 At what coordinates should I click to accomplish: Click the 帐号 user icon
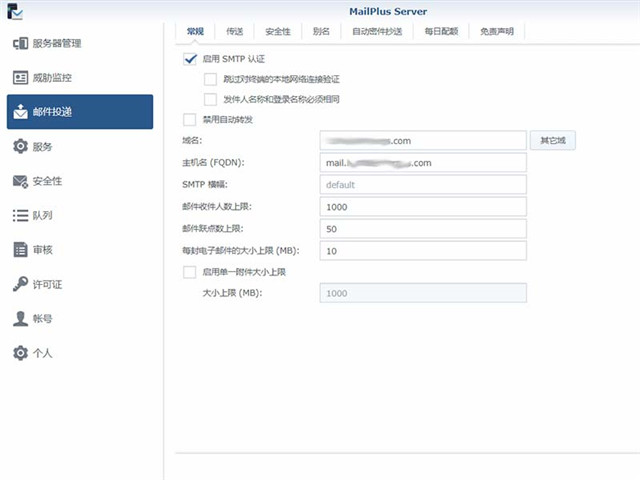point(20,318)
